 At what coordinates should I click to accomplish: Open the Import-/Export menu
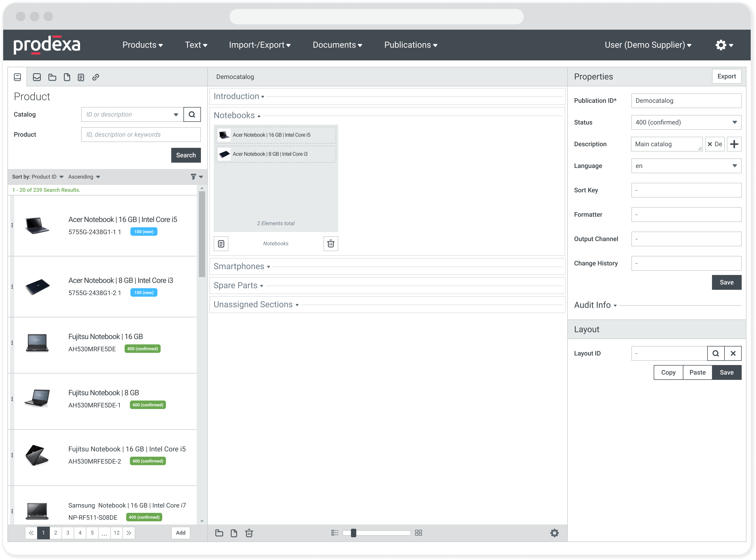pyautogui.click(x=260, y=45)
